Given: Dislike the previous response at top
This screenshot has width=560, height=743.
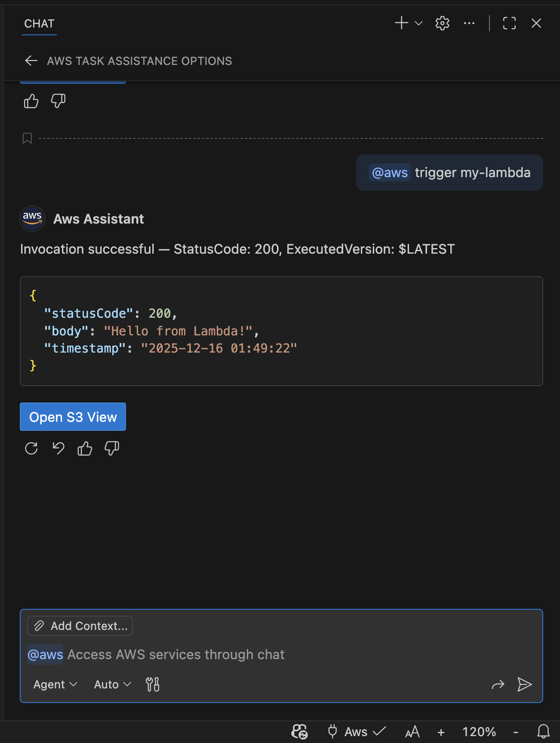Looking at the screenshot, I should (58, 101).
